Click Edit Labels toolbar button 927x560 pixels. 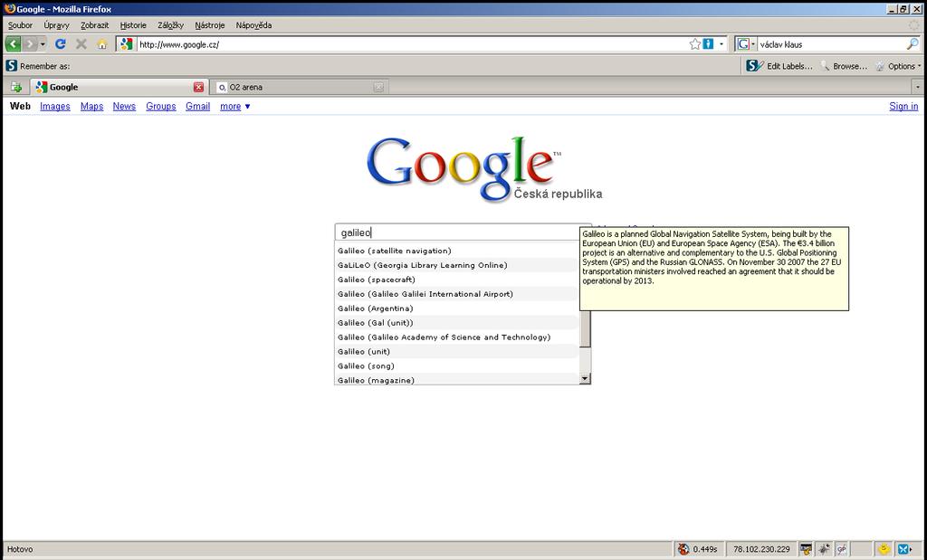pyautogui.click(x=779, y=66)
